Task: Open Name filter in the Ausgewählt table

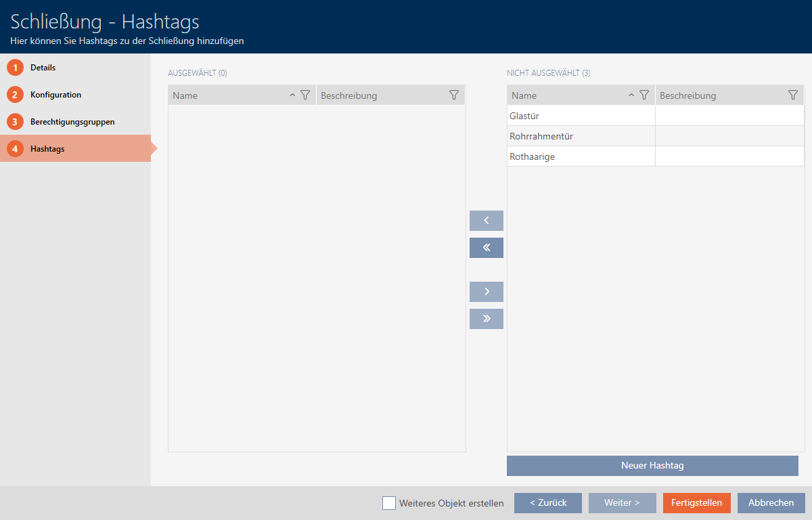Action: 305,95
